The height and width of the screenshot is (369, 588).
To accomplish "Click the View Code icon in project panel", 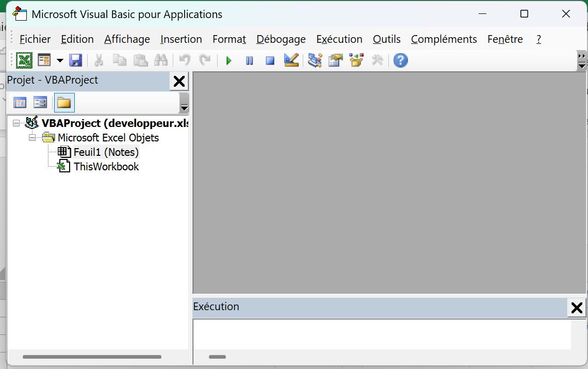I will [20, 103].
